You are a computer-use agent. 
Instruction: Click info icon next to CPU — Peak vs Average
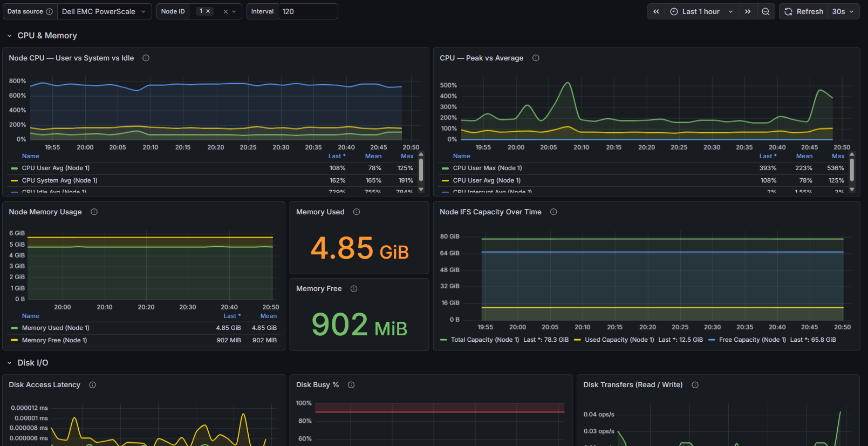536,58
